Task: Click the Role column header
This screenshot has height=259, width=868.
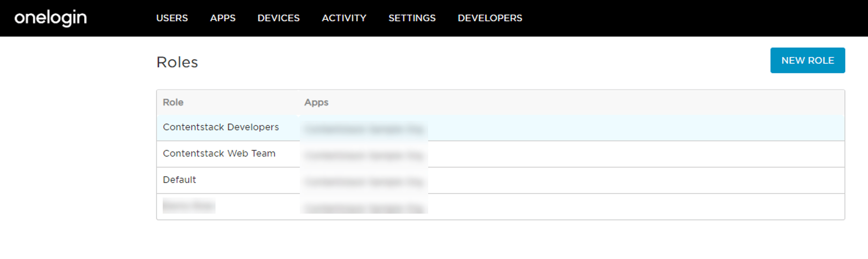Action: 173,102
